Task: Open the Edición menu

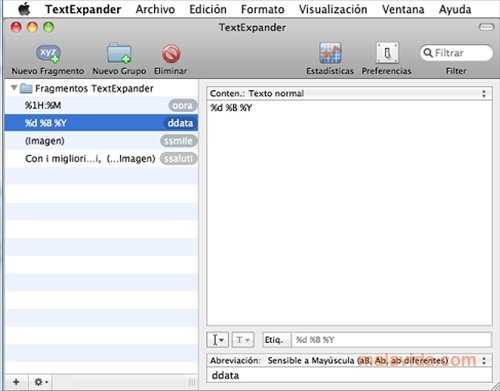Action: 208,9
